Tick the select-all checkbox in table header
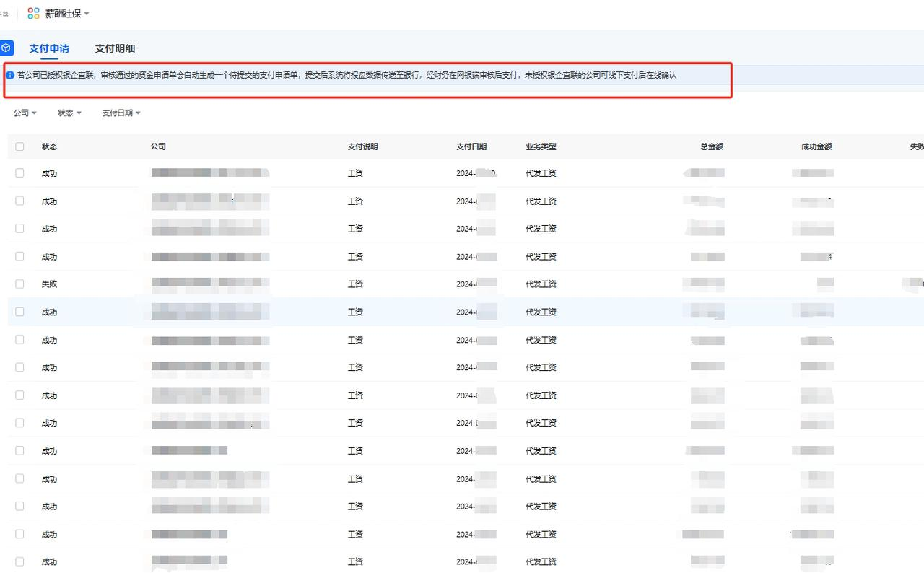924x573 pixels. (x=19, y=146)
